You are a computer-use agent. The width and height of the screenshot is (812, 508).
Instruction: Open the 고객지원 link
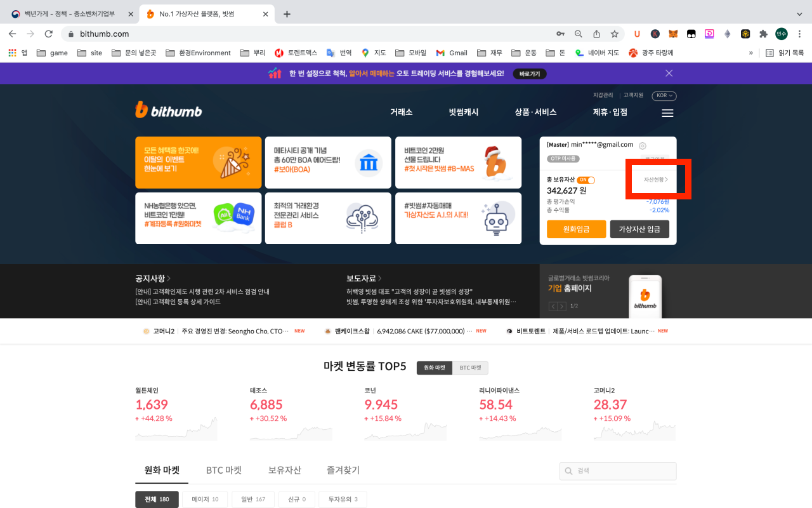(x=633, y=95)
